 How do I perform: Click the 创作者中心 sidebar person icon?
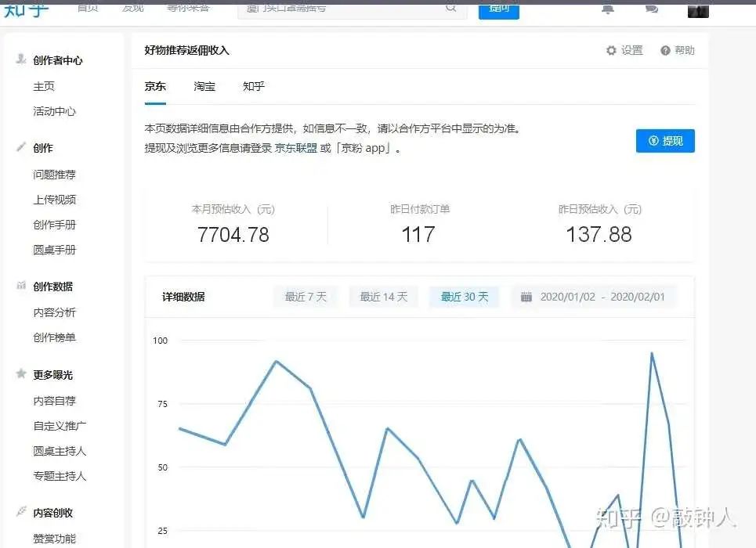(x=20, y=59)
